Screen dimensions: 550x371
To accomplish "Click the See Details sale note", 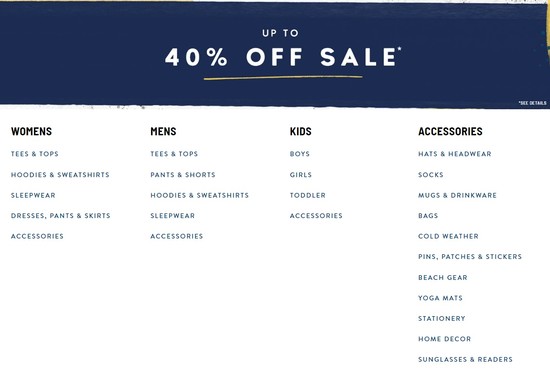I will (x=532, y=103).
